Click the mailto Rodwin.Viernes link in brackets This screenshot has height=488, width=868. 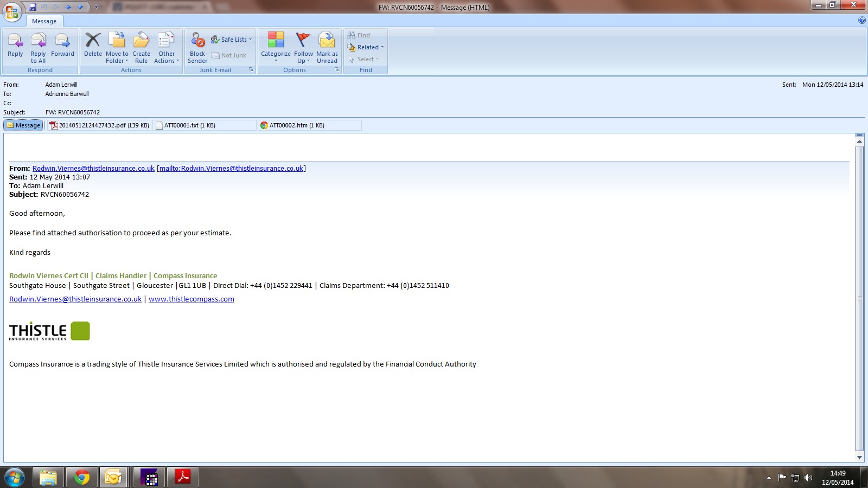[x=231, y=169]
